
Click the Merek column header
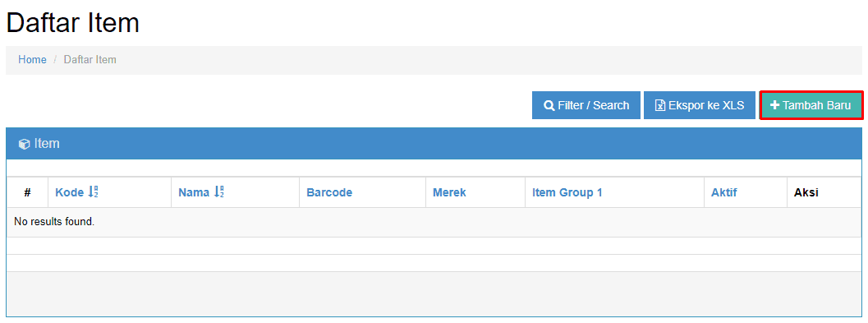[x=449, y=192]
